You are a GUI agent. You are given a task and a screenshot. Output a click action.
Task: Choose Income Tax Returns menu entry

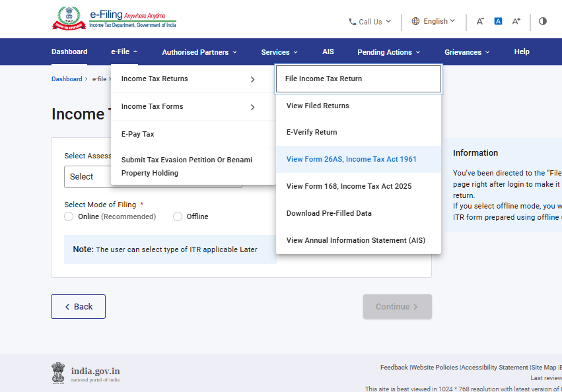(193, 79)
